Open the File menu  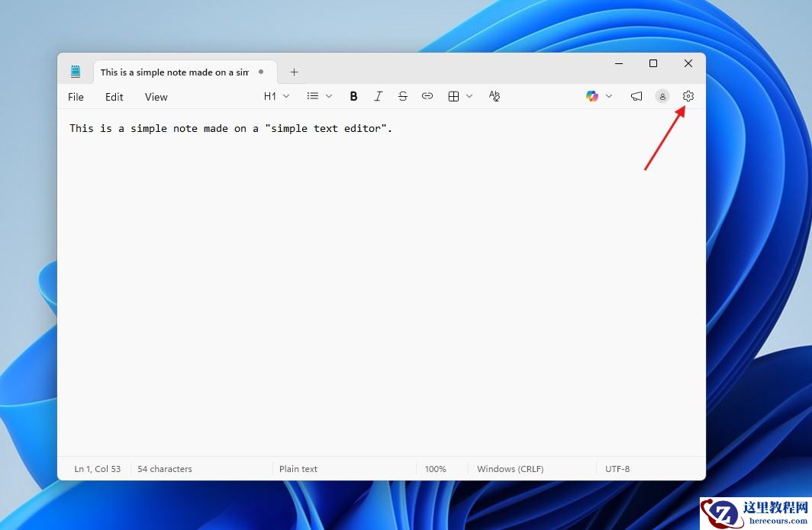(x=76, y=97)
